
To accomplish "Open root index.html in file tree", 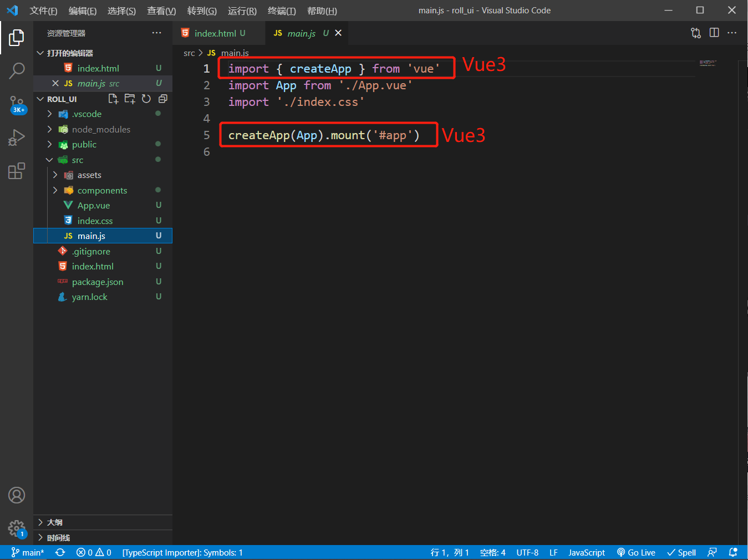I will (103, 266).
